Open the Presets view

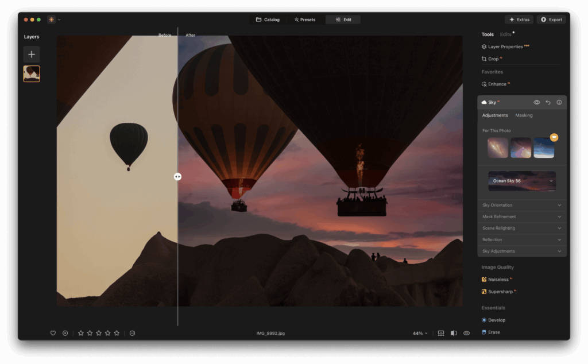coord(305,19)
